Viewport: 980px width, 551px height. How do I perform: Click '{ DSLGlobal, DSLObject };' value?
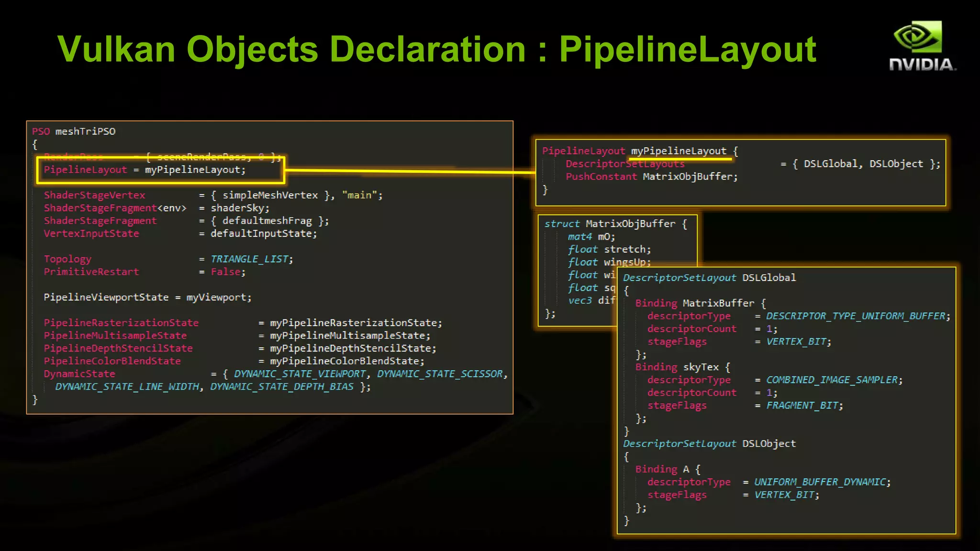coord(867,164)
